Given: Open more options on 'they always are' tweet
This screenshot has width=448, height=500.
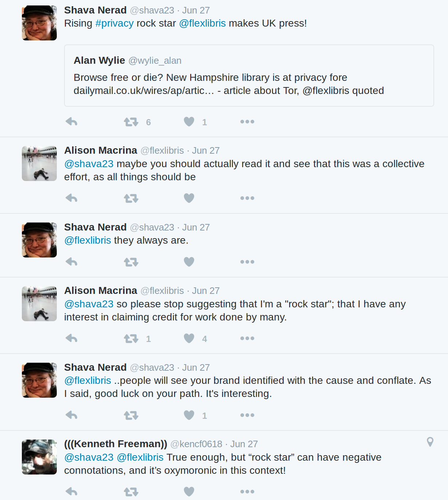Looking at the screenshot, I should (247, 262).
